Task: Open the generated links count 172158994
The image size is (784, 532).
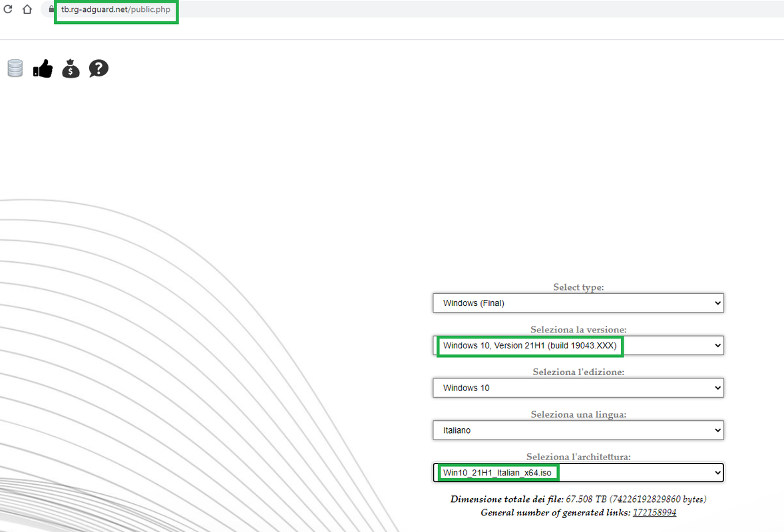Action: coord(654,513)
